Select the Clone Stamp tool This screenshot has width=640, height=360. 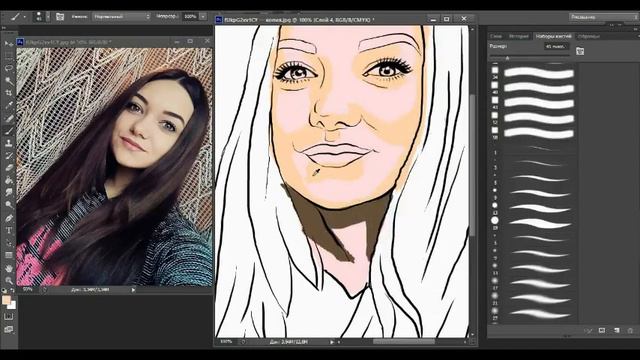pos(9,143)
